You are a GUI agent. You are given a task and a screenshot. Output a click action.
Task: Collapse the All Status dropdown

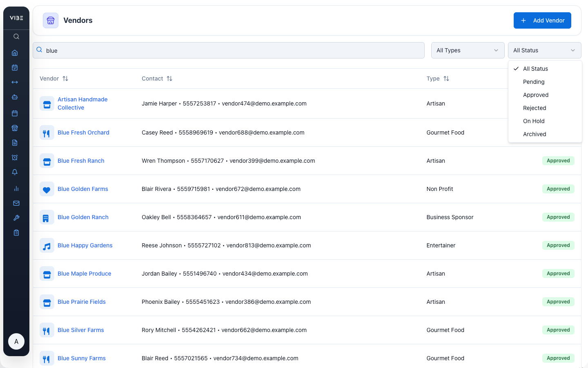[x=544, y=50]
